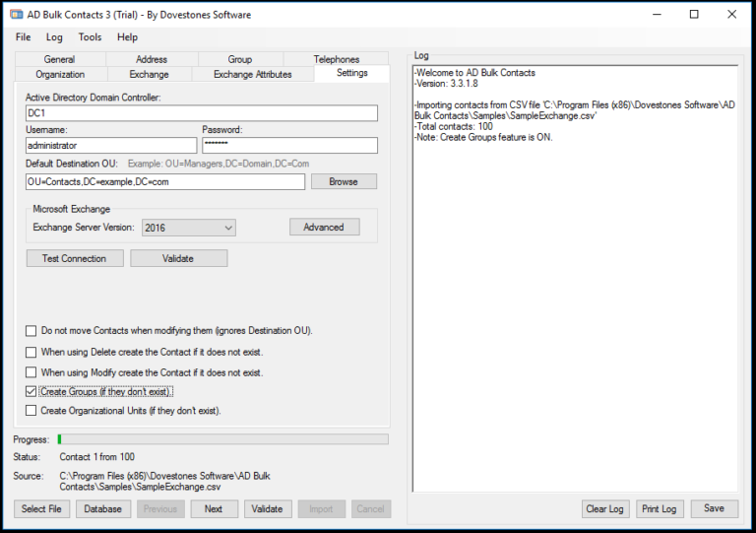This screenshot has width=756, height=533.
Task: Click 'Note: Create Groups feature is ON.' line
Action: 483,138
